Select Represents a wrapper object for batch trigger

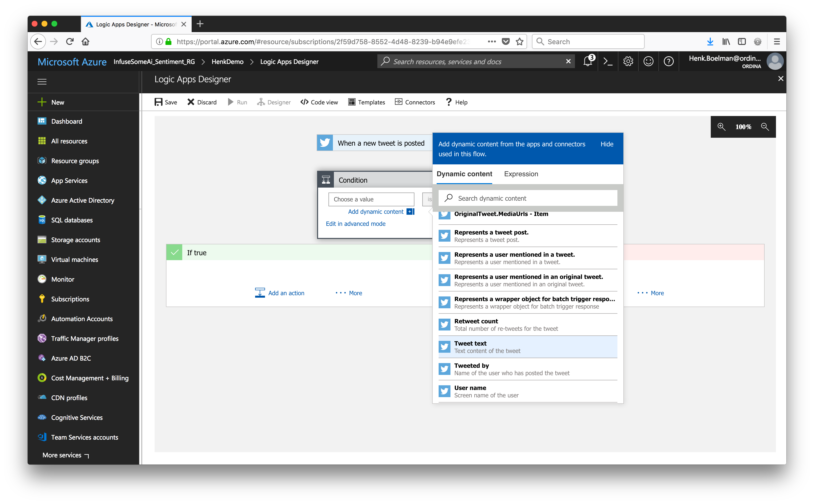pyautogui.click(x=528, y=302)
